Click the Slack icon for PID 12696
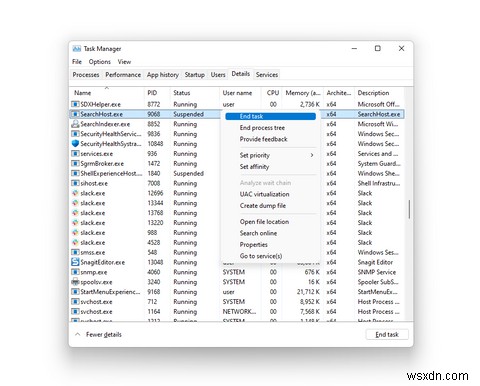The height and width of the screenshot is (386, 480). [75, 193]
